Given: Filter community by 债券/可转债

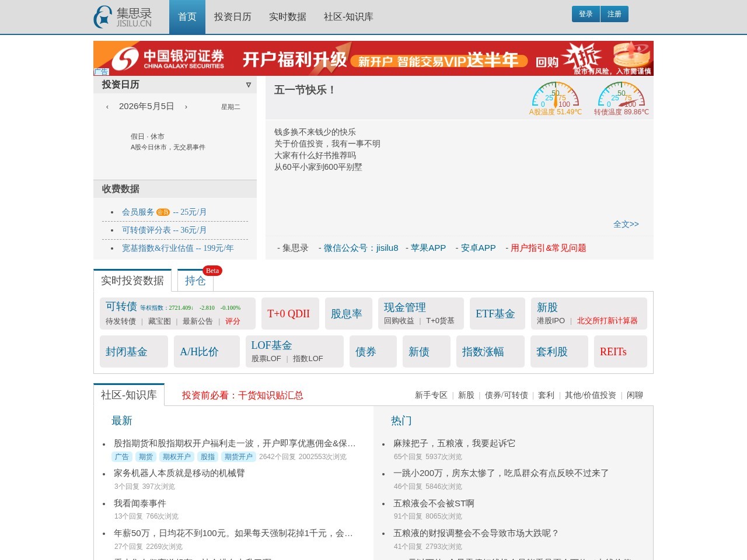Looking at the screenshot, I should (507, 395).
